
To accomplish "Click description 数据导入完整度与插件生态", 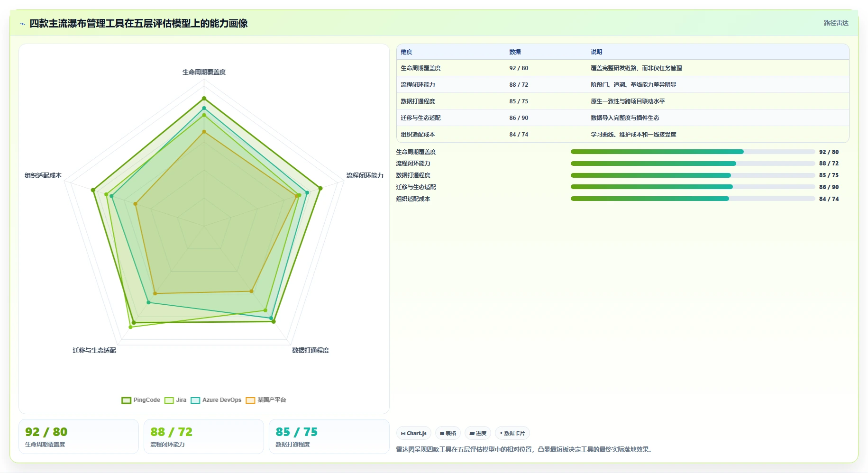I will (x=625, y=118).
